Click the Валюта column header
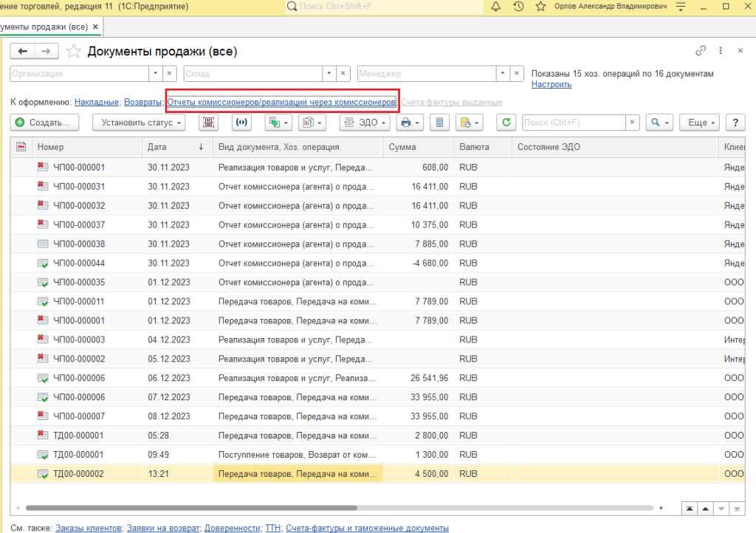Screen dimensions: 756x533 tap(483, 147)
